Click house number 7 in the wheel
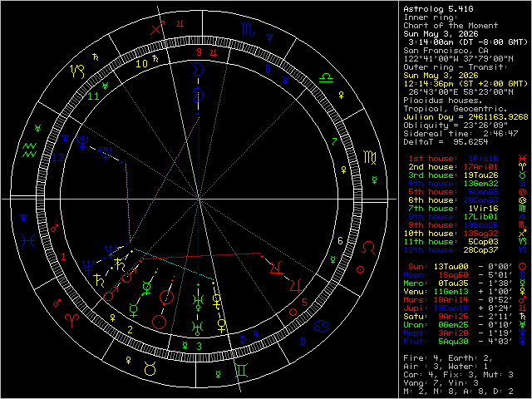532x399 pixels. (334, 141)
